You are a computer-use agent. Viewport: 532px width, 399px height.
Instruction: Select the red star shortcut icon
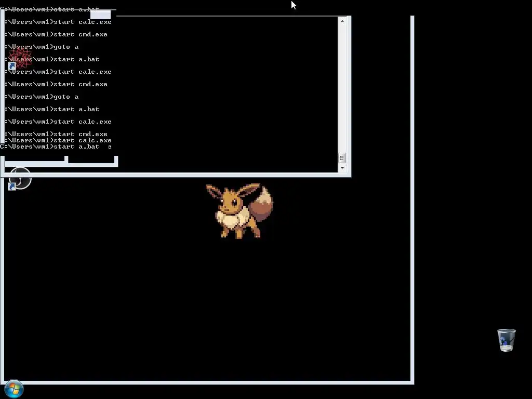pyautogui.click(x=20, y=58)
